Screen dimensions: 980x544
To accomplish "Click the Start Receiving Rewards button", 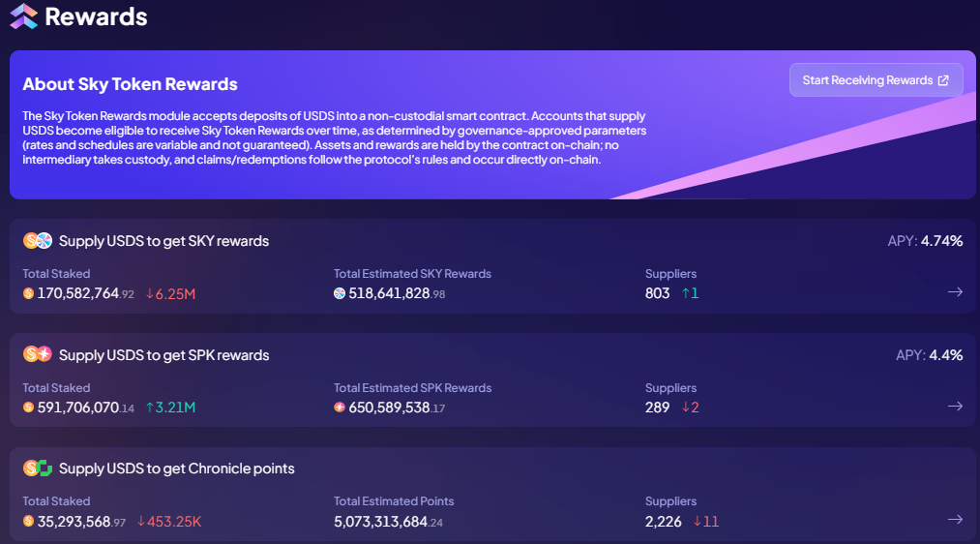I will (x=876, y=80).
